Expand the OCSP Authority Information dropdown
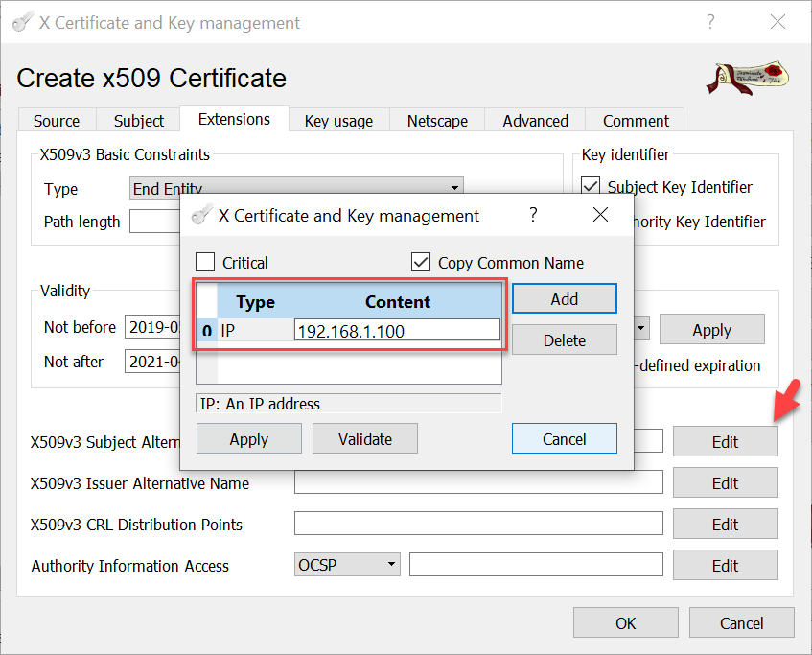812x655 pixels. click(x=347, y=566)
